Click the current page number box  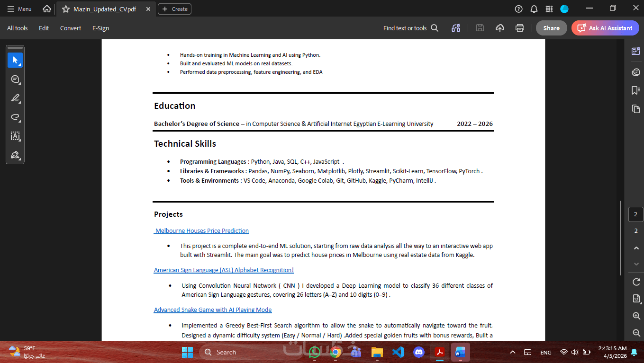pyautogui.click(x=636, y=214)
